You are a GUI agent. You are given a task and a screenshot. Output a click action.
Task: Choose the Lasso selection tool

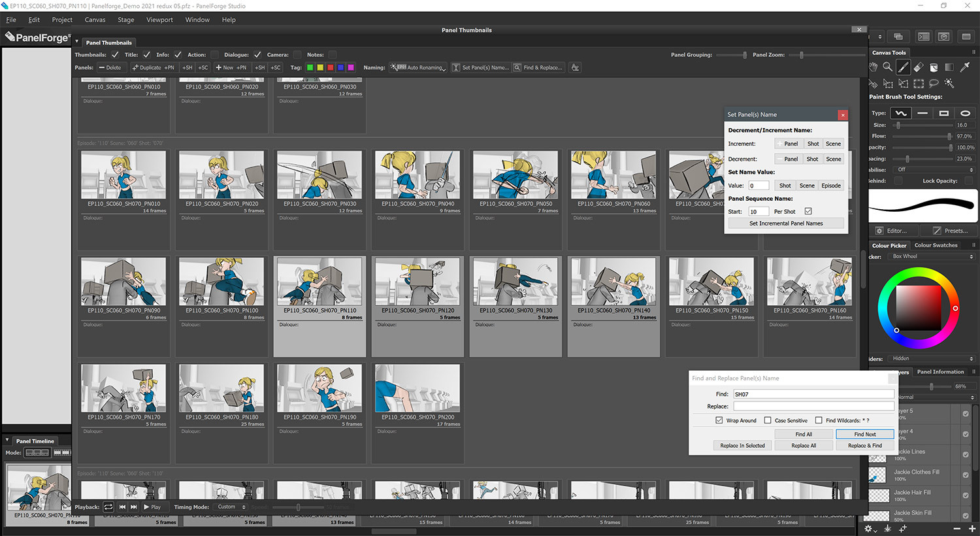tap(934, 84)
